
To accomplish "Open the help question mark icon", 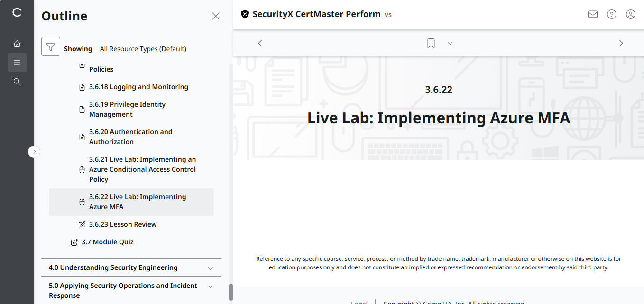I will click(x=611, y=14).
